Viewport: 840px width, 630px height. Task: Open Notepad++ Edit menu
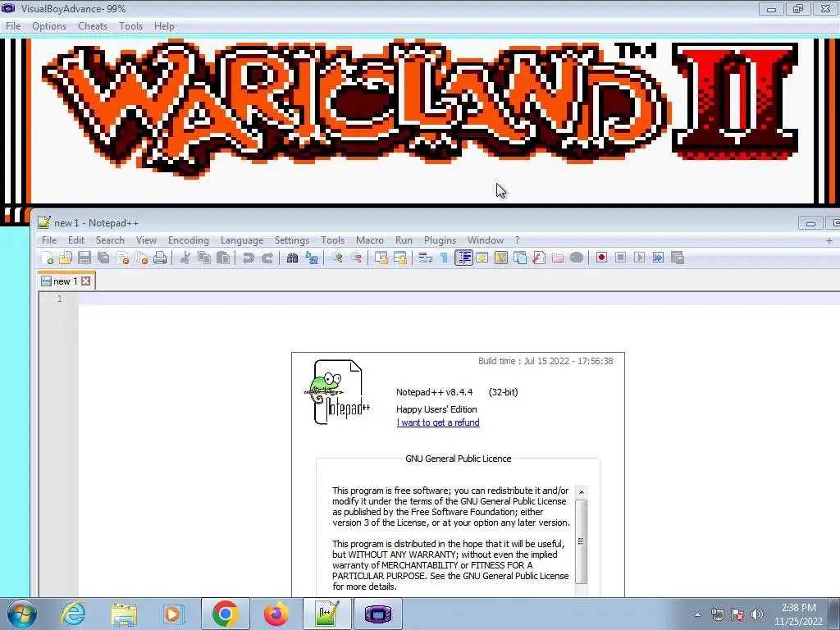pos(76,240)
